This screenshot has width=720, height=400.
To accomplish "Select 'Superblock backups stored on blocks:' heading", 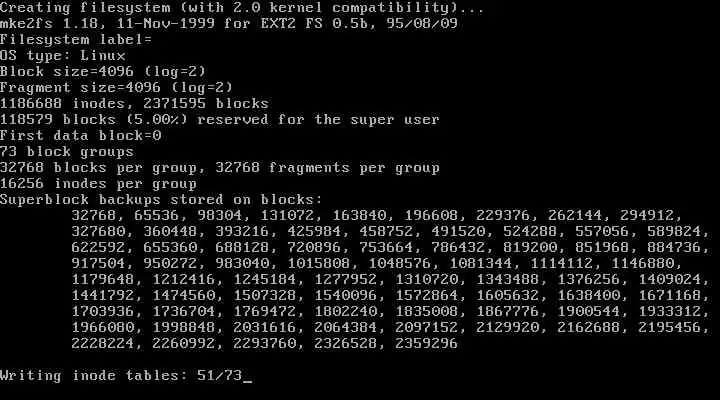I will click(161, 200).
